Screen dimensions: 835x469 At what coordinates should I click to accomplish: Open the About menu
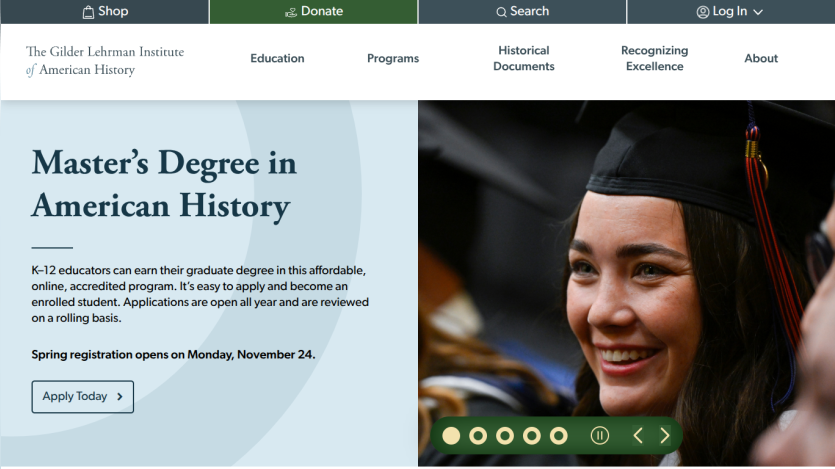coord(761,59)
